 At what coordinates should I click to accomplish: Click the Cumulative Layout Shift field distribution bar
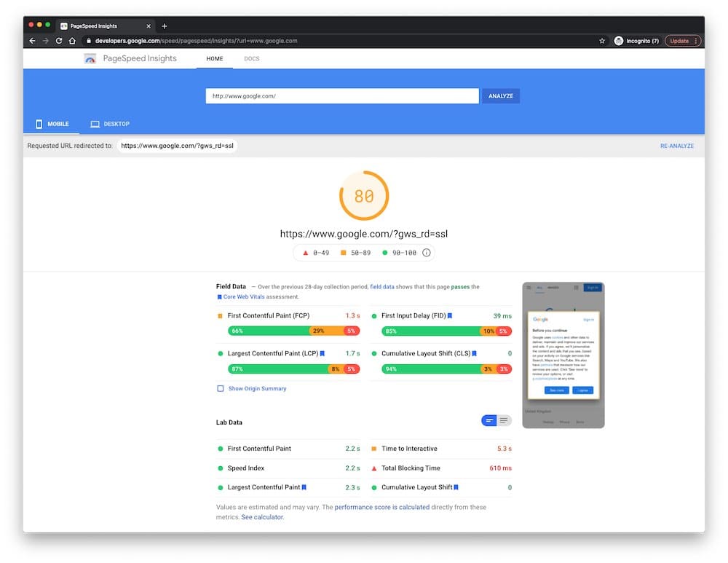[x=447, y=369]
